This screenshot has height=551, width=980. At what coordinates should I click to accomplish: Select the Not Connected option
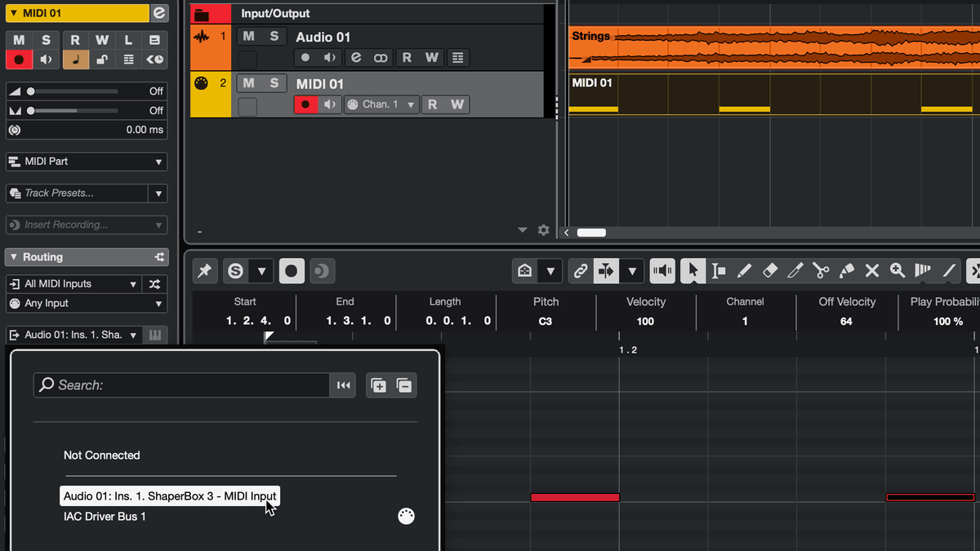point(102,455)
